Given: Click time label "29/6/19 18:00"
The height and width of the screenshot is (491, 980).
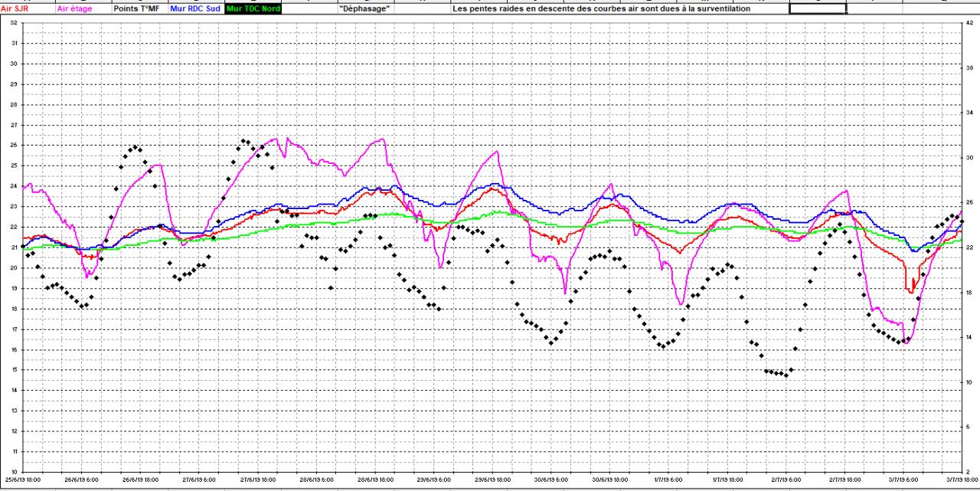Looking at the screenshot, I should [492, 480].
